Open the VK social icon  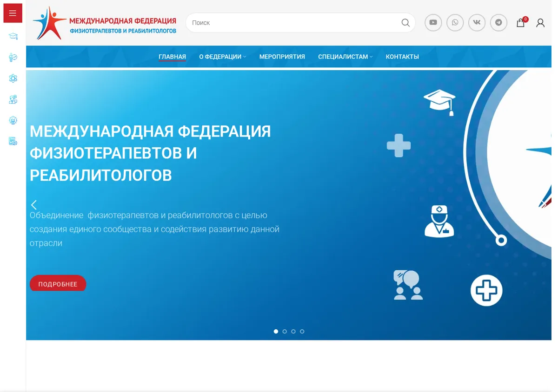coord(477,22)
